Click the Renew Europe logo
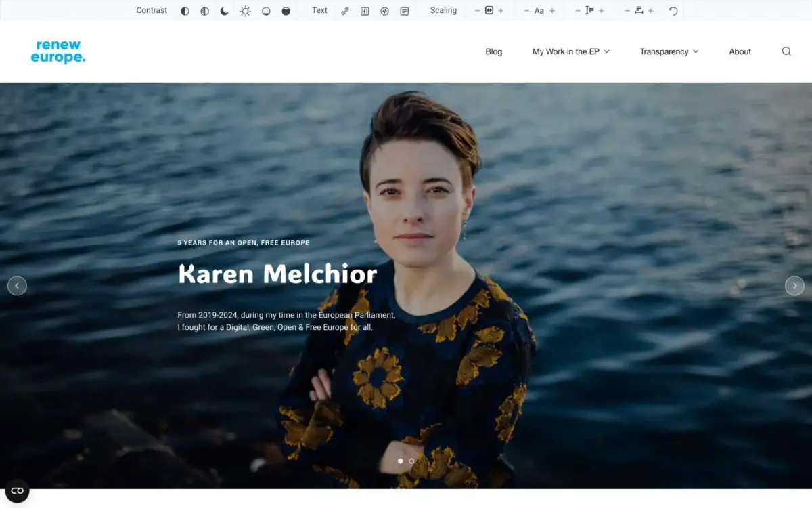The image size is (812, 508). tap(58, 51)
